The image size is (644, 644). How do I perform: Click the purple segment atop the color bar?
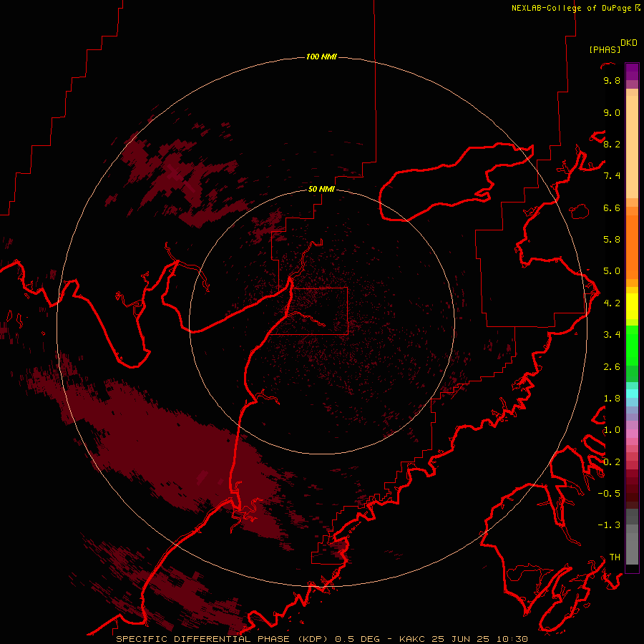632,72
